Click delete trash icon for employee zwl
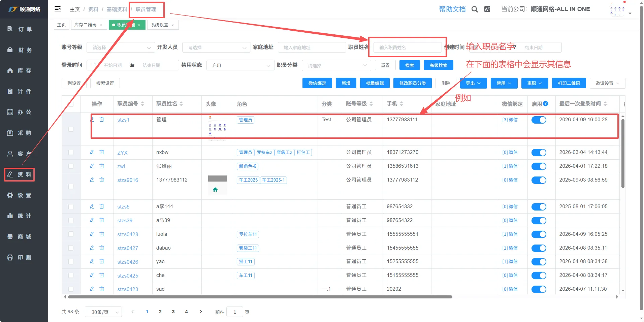 pos(101,166)
